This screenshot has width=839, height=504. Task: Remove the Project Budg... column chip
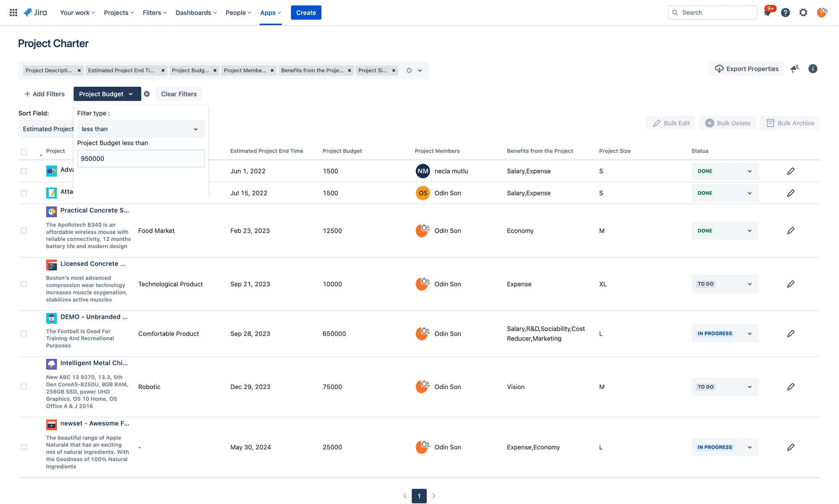(215, 70)
